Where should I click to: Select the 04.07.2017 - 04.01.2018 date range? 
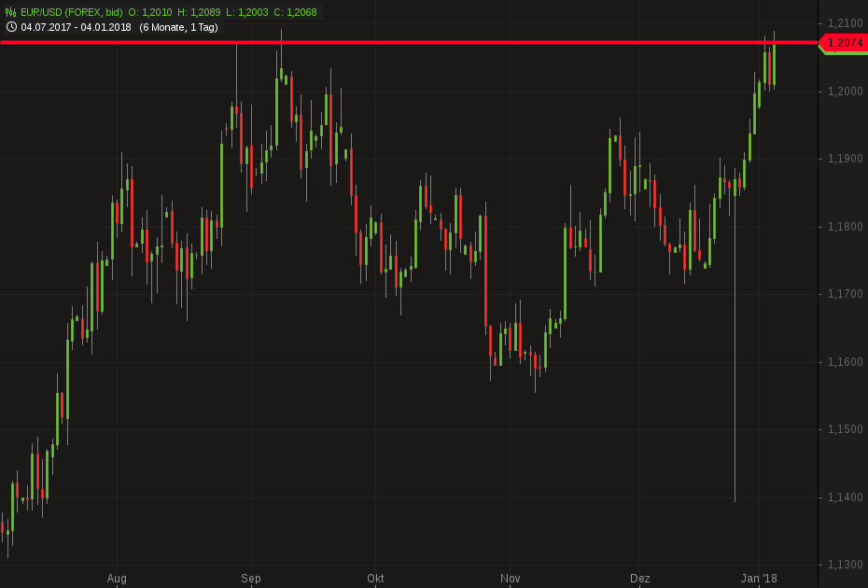click(76, 27)
